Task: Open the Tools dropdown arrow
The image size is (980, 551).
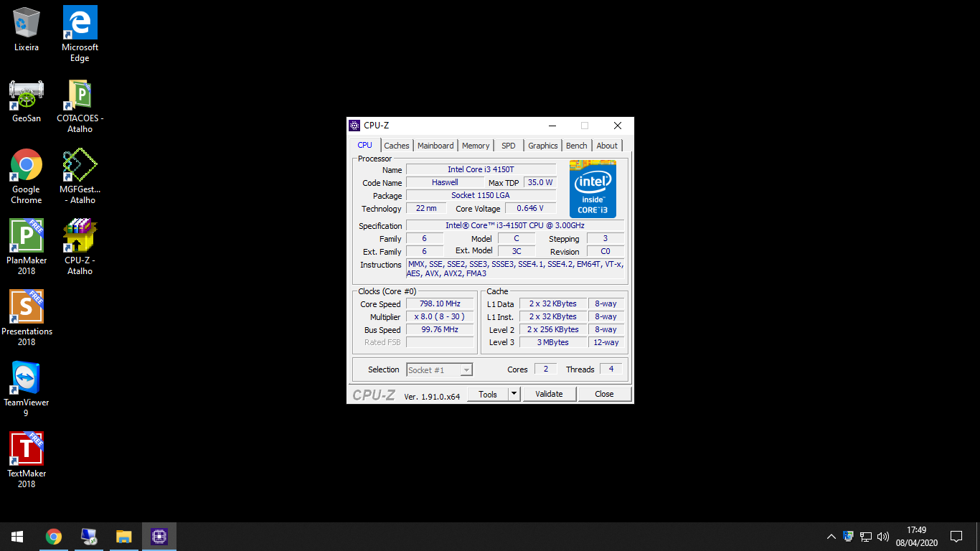Action: (x=514, y=394)
